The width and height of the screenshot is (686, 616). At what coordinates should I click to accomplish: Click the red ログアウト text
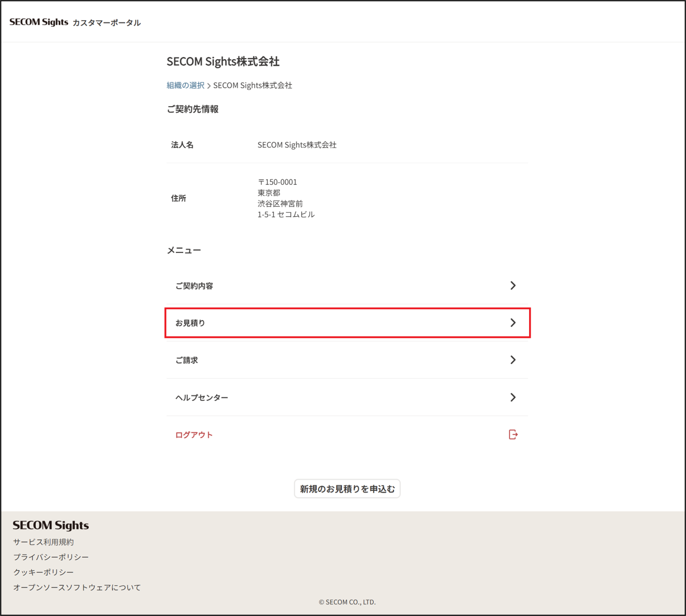point(194,435)
